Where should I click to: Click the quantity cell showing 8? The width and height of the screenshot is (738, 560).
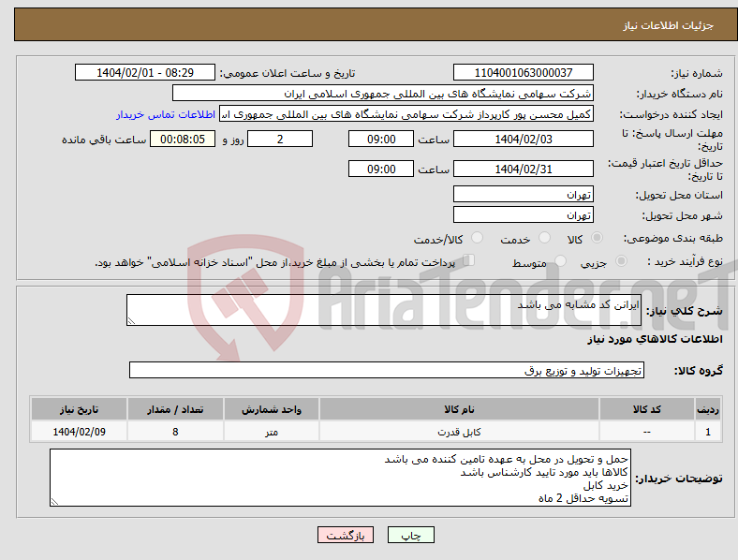[x=175, y=432]
